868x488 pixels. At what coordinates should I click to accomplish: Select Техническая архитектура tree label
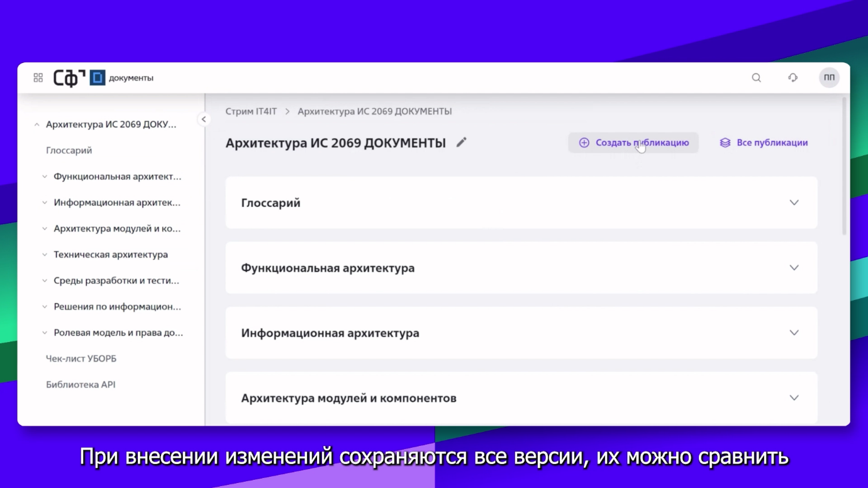pos(111,255)
